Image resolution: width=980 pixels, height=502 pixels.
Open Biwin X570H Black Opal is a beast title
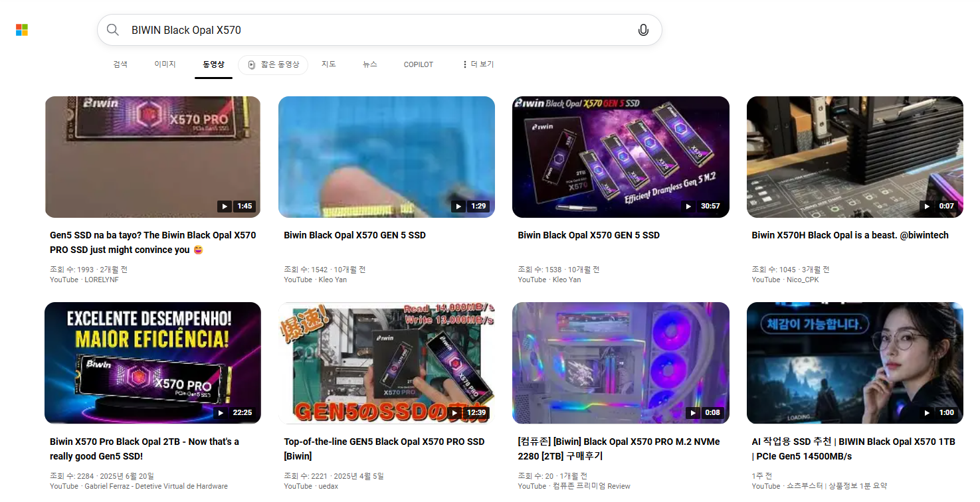click(850, 235)
